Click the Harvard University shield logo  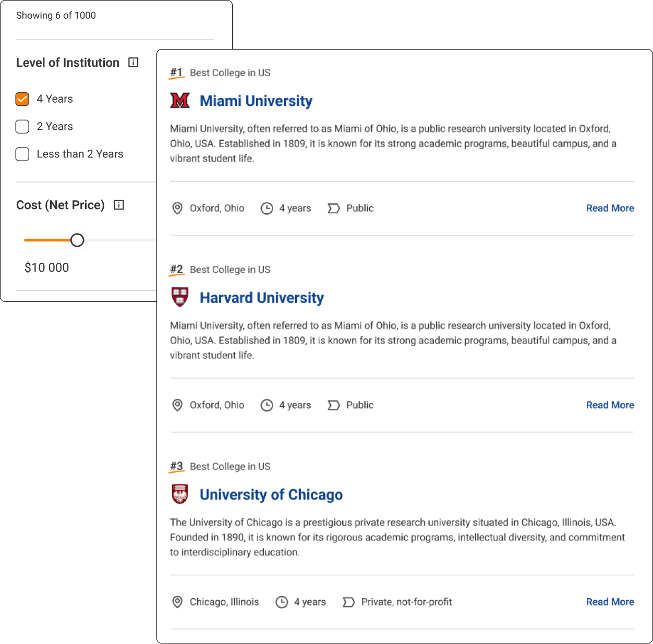click(180, 297)
